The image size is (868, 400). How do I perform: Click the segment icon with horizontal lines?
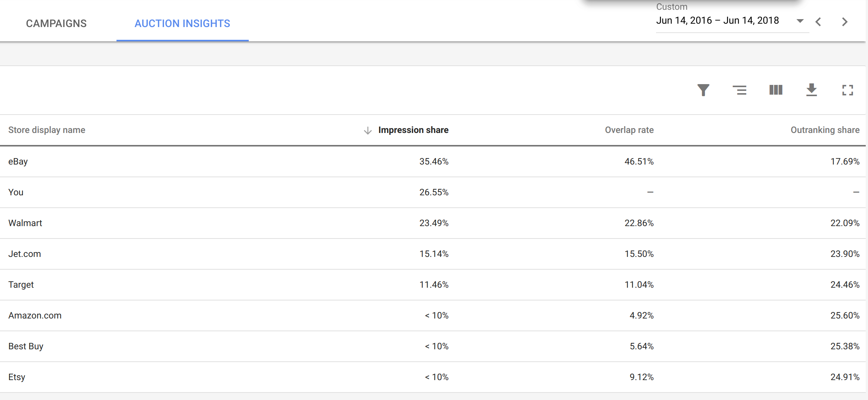[739, 90]
